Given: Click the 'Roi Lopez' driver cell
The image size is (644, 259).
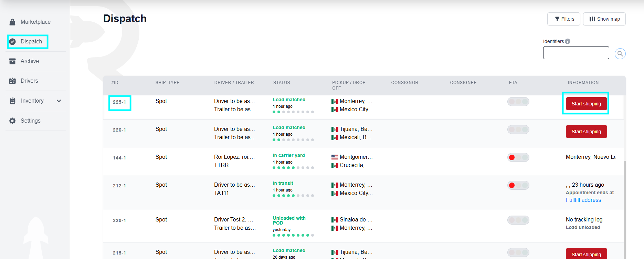Looking at the screenshot, I should (234, 157).
